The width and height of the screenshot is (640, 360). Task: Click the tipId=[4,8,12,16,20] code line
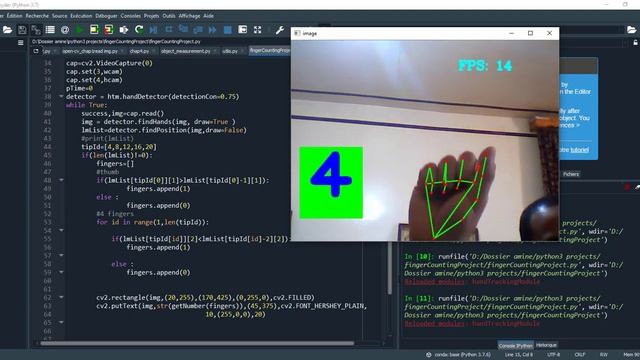119,147
